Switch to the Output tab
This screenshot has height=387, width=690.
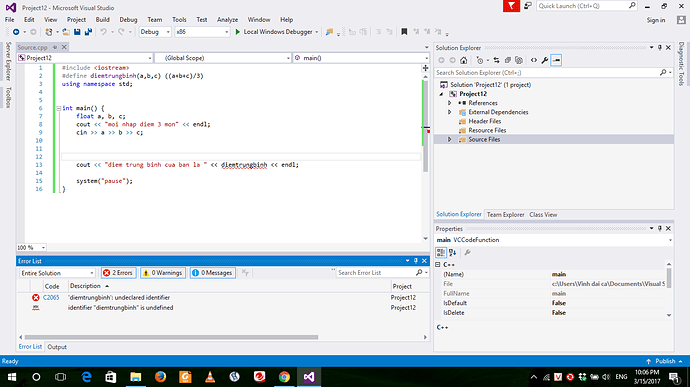57,347
